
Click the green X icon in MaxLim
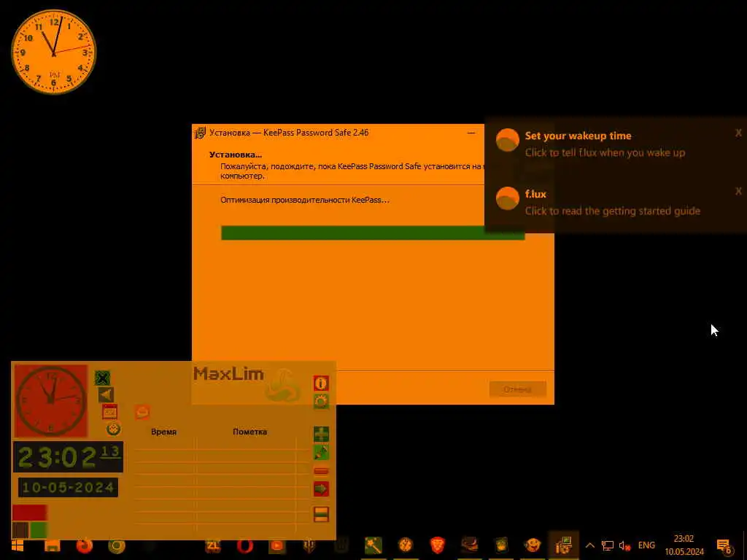coord(102,378)
